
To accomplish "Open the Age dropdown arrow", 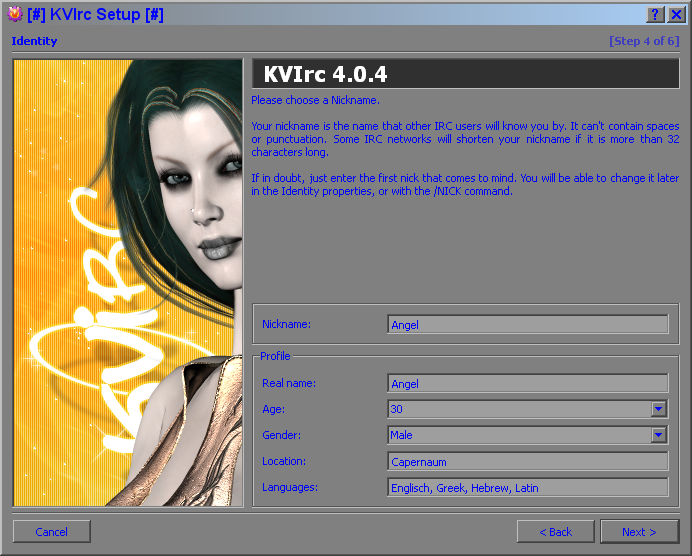I will click(x=658, y=409).
